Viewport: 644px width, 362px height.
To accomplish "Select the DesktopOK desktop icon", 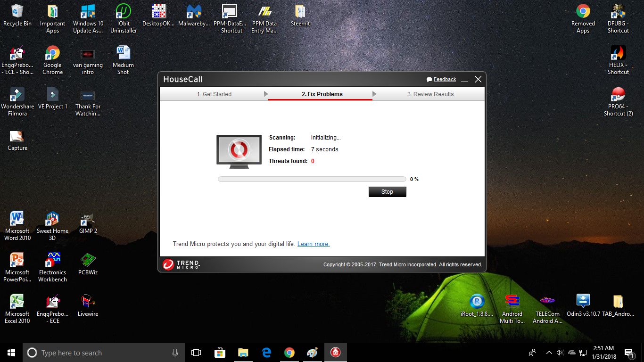I will pyautogui.click(x=159, y=15).
